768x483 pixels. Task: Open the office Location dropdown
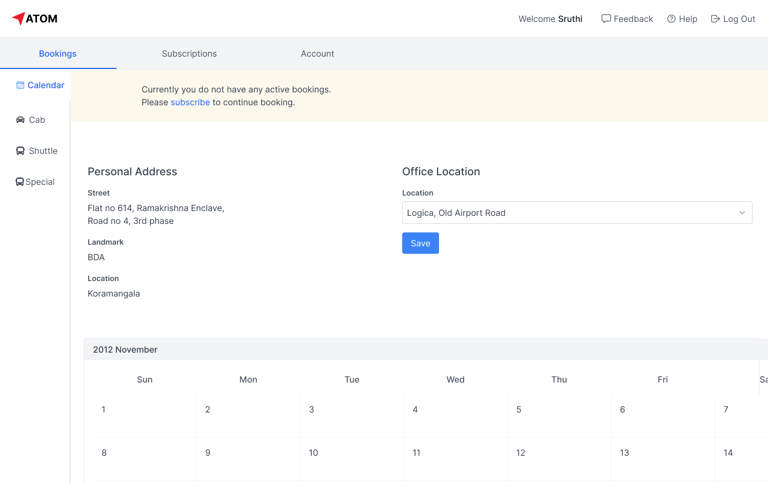[570, 213]
